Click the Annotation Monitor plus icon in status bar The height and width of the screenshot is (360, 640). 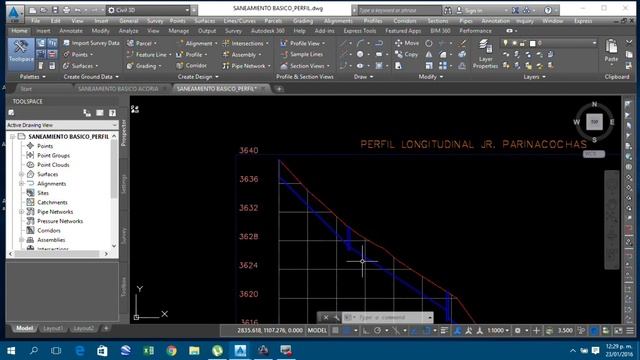tap(536, 331)
